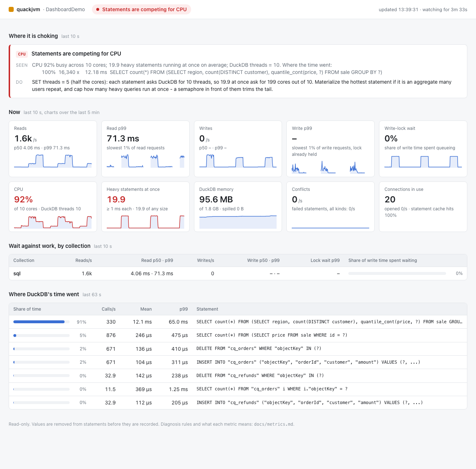Click the 'Share of time' column header

point(27,309)
